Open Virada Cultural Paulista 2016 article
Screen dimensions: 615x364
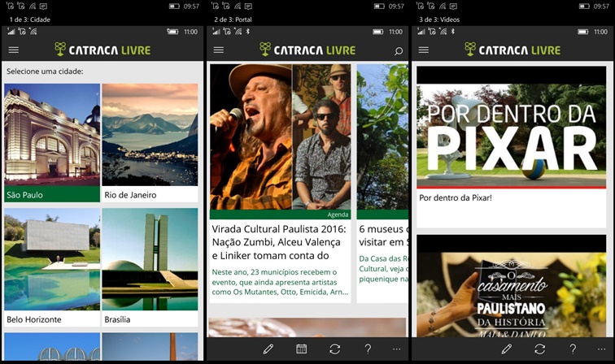[x=280, y=184]
